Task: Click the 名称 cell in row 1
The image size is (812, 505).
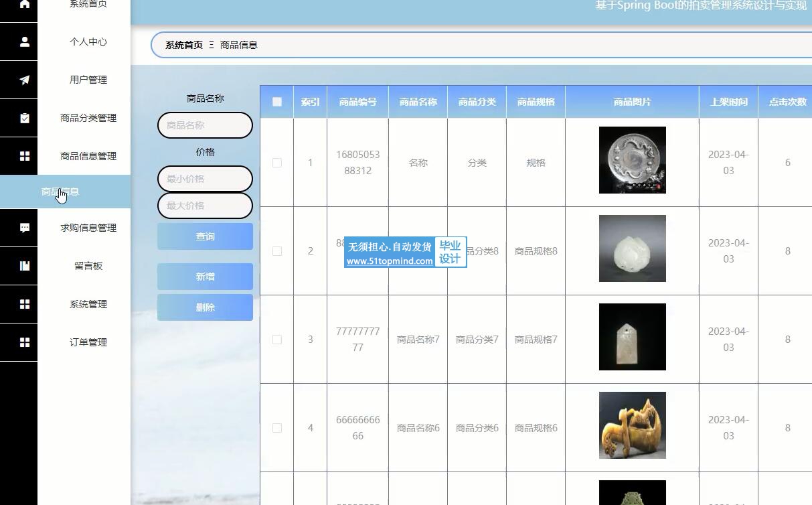Action: point(418,163)
